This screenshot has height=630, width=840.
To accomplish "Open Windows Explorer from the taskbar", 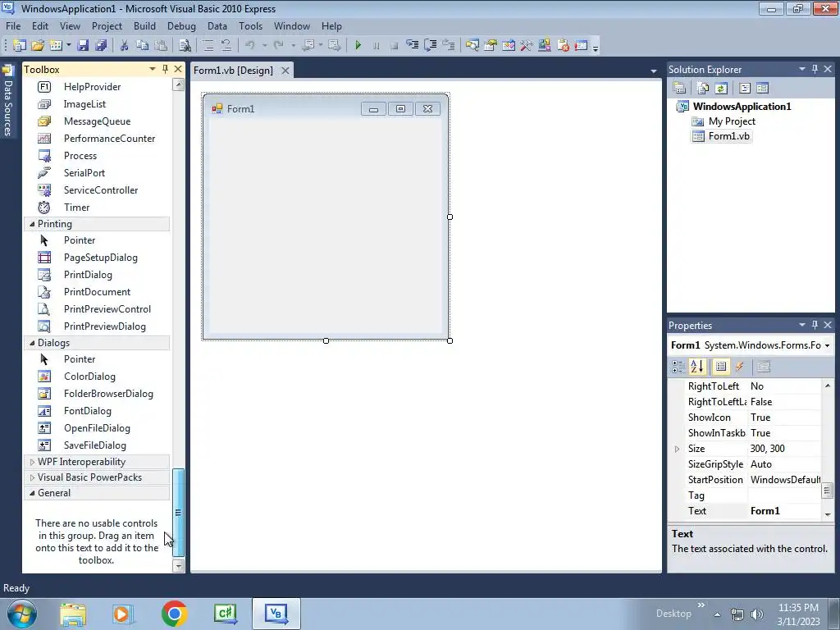I will coord(73,614).
